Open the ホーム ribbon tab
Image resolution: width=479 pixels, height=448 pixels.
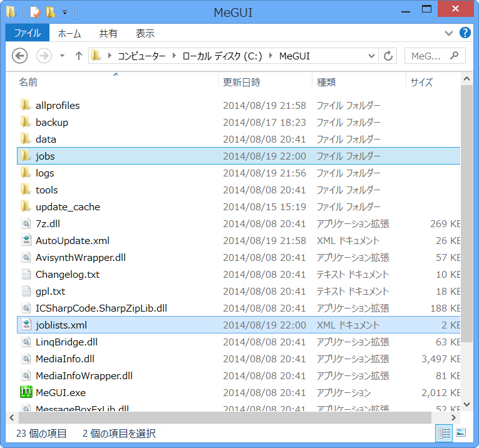[x=70, y=33]
